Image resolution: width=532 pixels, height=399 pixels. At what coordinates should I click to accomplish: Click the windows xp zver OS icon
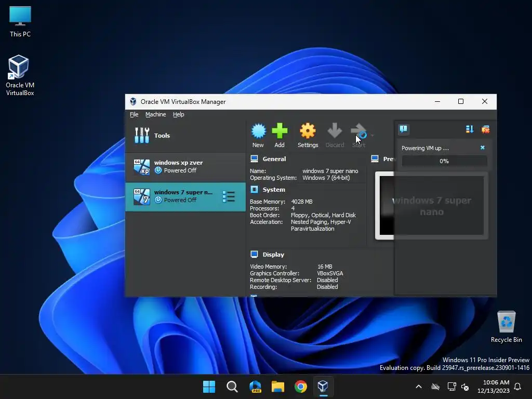click(x=141, y=167)
